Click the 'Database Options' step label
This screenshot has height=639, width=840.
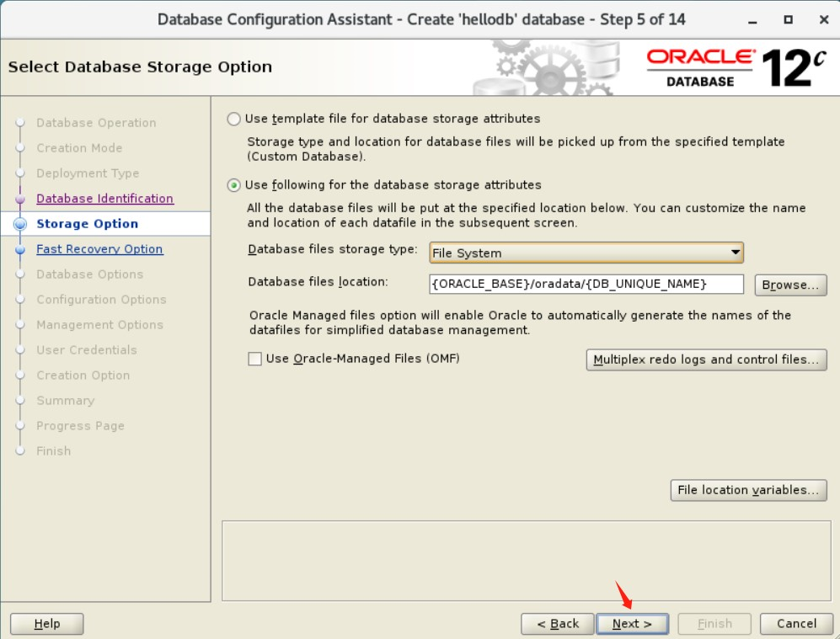(x=90, y=274)
